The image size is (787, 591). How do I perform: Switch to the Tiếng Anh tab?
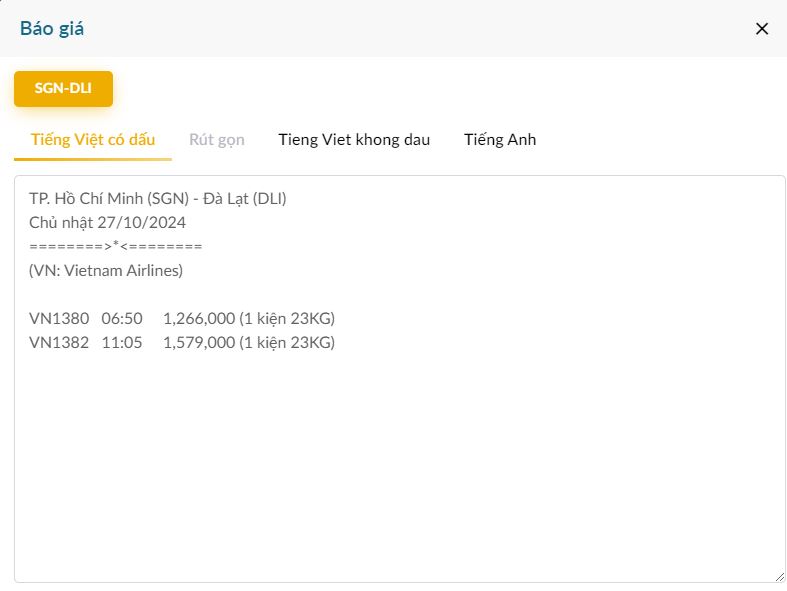[x=500, y=139]
